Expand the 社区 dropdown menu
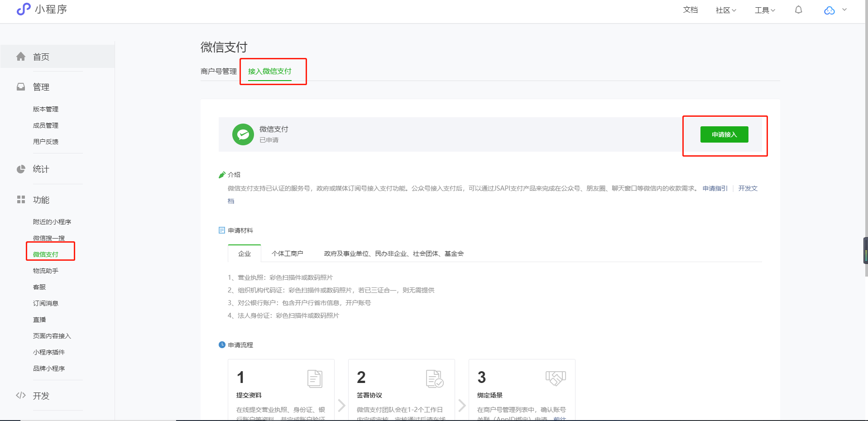The width and height of the screenshot is (868, 421). pyautogui.click(x=726, y=10)
